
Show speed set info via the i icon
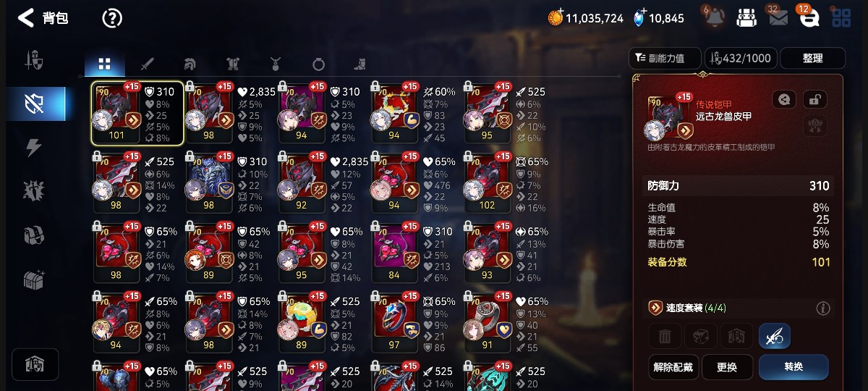tap(823, 308)
